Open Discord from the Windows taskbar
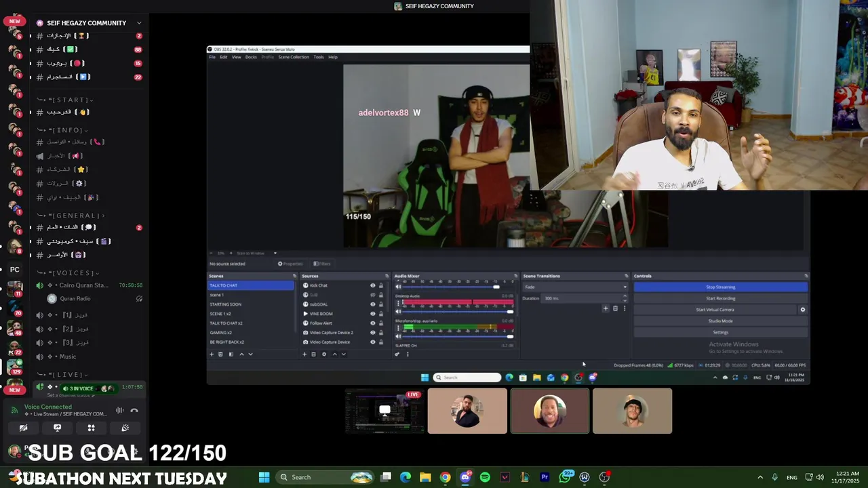 click(x=465, y=477)
